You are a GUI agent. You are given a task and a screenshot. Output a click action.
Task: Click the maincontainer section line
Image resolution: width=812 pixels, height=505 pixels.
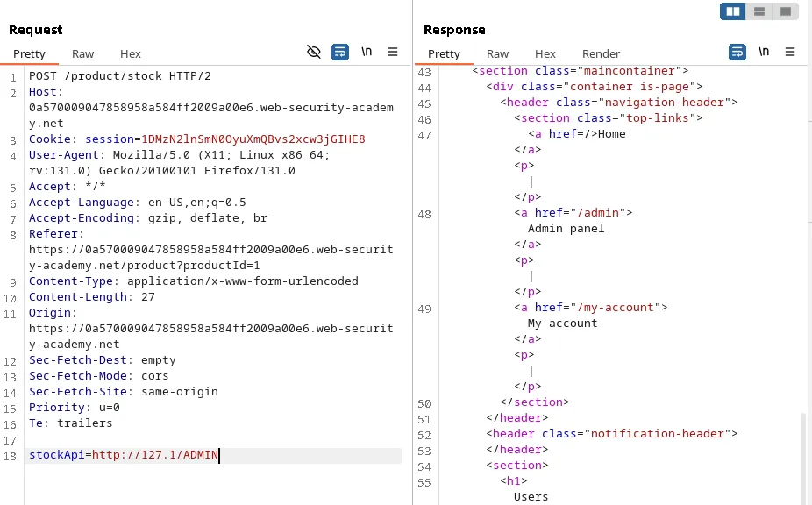(581, 71)
